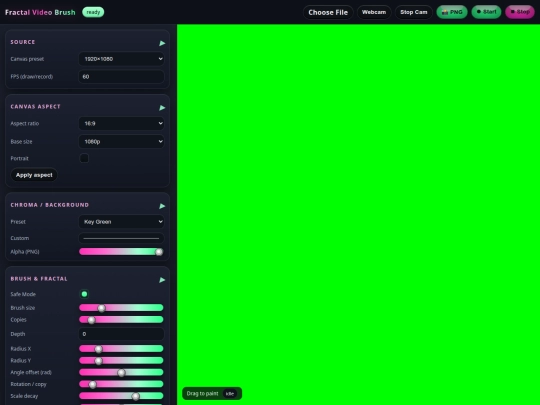Open the Chroma Preset dropdown
The width and height of the screenshot is (540, 405).
coord(121,222)
